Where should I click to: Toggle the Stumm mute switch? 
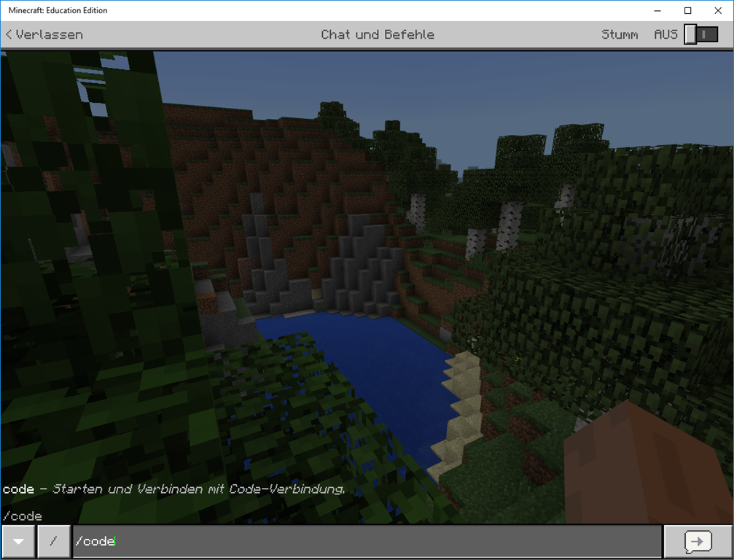click(700, 34)
